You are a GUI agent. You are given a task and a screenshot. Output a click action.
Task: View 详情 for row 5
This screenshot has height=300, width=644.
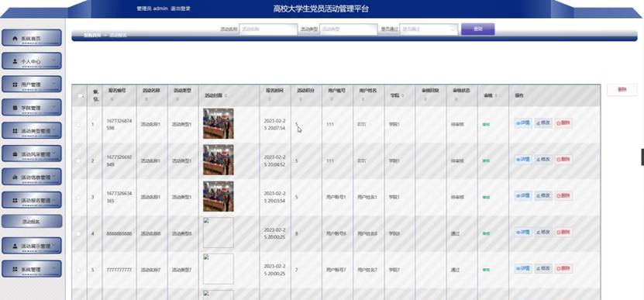click(x=523, y=269)
